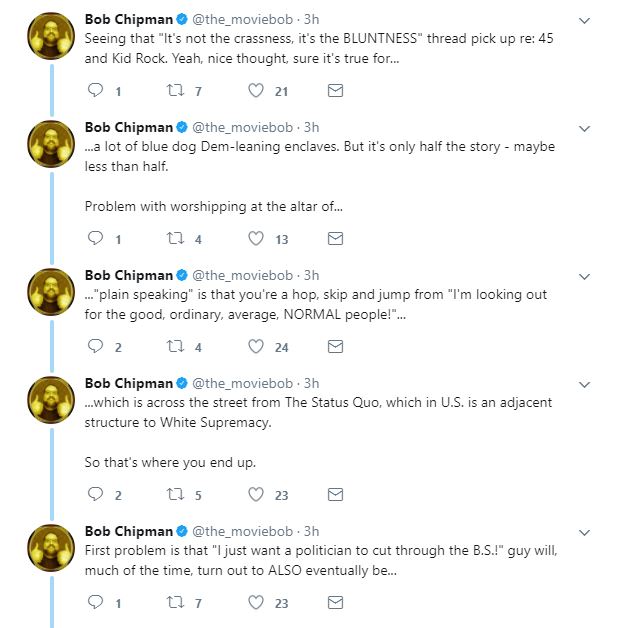Image resolution: width=630 pixels, height=628 pixels.
Task: Like the tweet with 13 likes
Action: [x=256, y=239]
